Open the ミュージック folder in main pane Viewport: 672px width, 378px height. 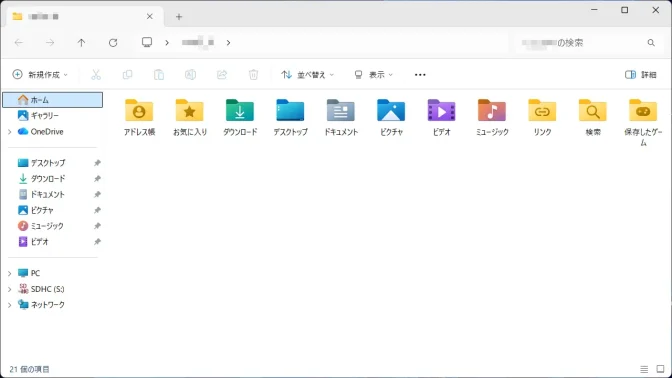(492, 117)
